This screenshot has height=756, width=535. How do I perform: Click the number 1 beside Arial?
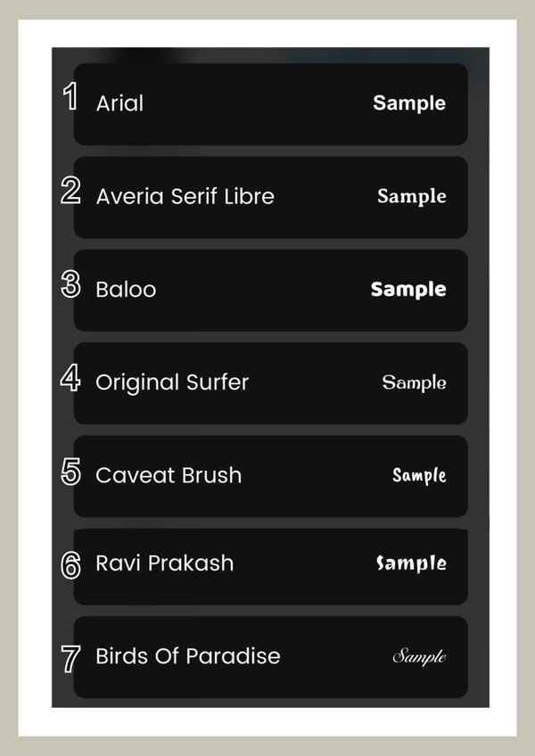(70, 97)
